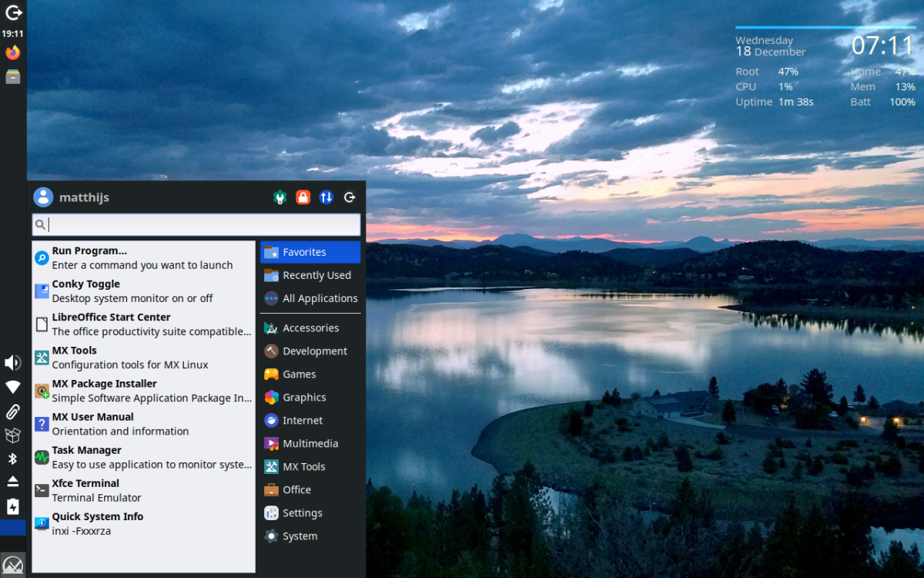Open the Wi-Fi network indicator
The width and height of the screenshot is (924, 578).
(x=13, y=387)
